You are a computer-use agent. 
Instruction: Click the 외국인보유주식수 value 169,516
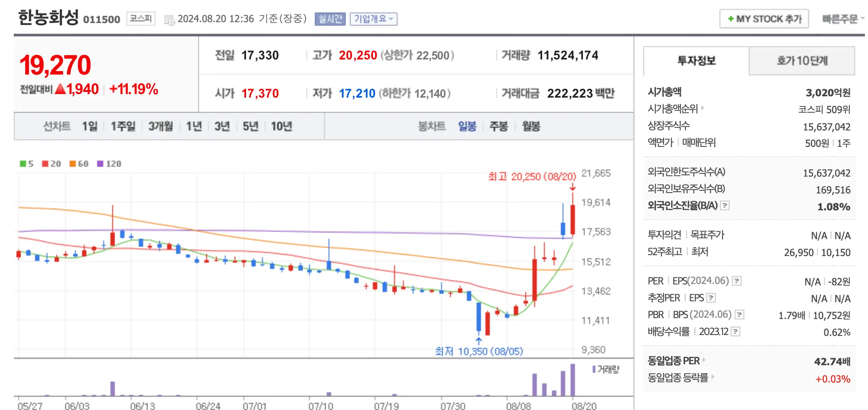coord(833,190)
